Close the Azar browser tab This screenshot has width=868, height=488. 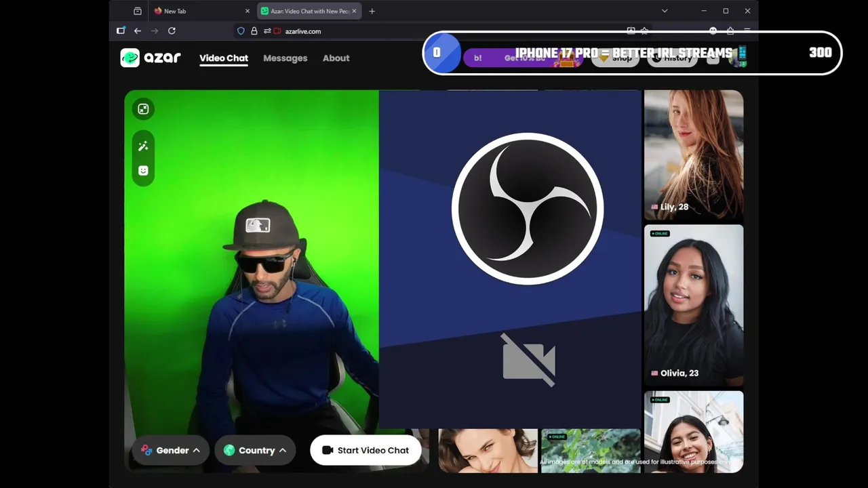click(x=354, y=11)
